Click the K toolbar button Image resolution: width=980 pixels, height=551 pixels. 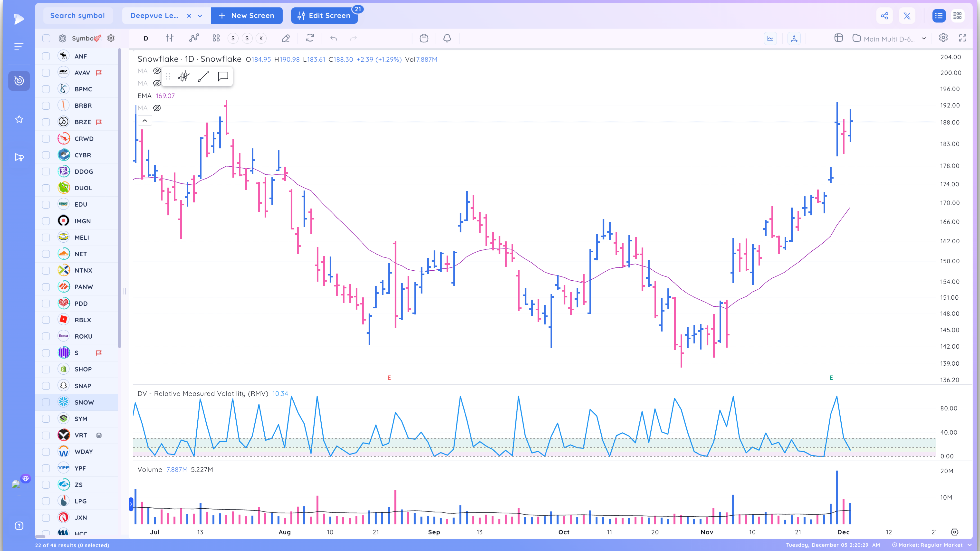click(x=261, y=38)
